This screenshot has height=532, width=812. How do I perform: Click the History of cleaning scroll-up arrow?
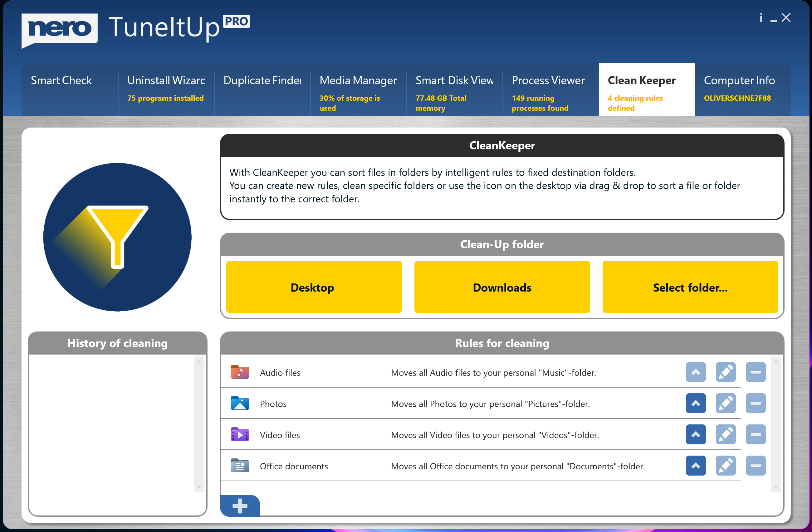(x=199, y=362)
